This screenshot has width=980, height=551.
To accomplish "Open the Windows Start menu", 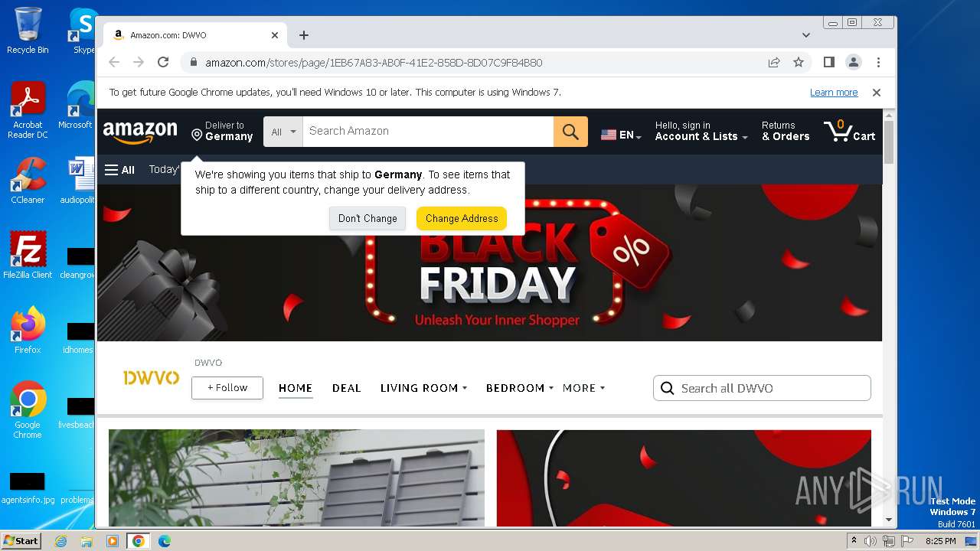I will [x=21, y=541].
